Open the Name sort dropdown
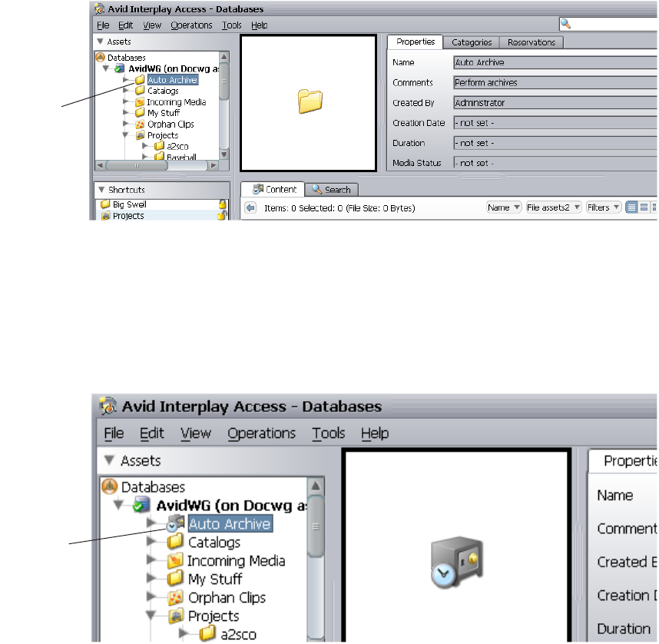This screenshot has height=644, width=659. coord(504,207)
